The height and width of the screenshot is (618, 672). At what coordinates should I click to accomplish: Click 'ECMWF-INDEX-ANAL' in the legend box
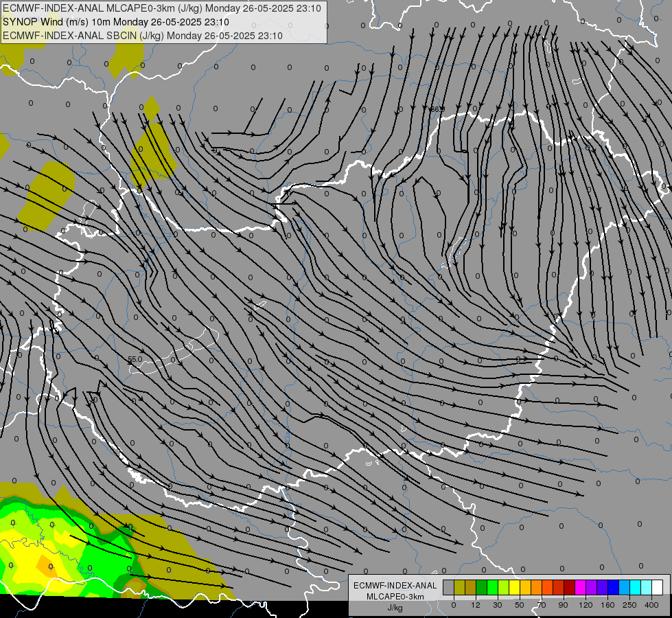(x=395, y=586)
